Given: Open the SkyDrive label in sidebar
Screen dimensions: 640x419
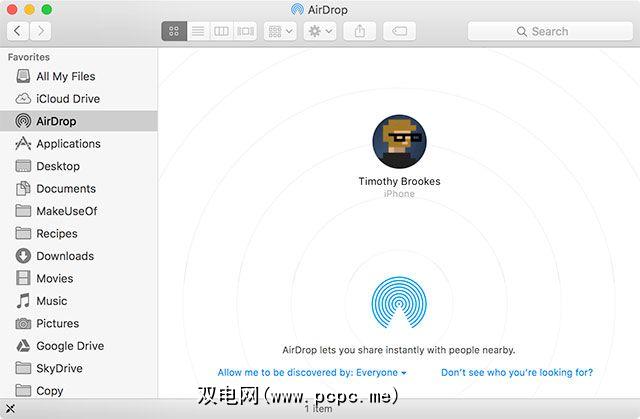Looking at the screenshot, I should pos(59,368).
